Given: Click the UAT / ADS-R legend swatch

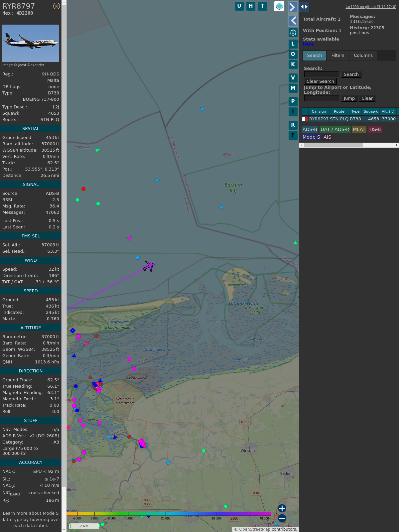Looking at the screenshot, I should (x=335, y=130).
